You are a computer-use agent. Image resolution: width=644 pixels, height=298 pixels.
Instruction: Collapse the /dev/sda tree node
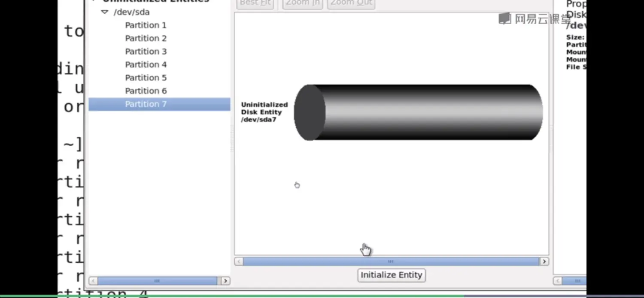coord(104,12)
